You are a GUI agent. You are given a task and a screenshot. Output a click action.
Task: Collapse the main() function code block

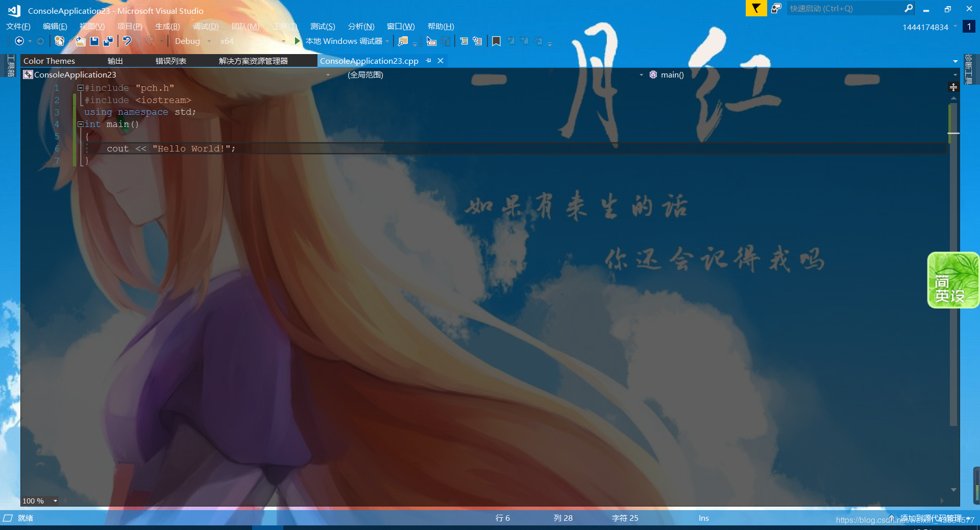point(80,124)
